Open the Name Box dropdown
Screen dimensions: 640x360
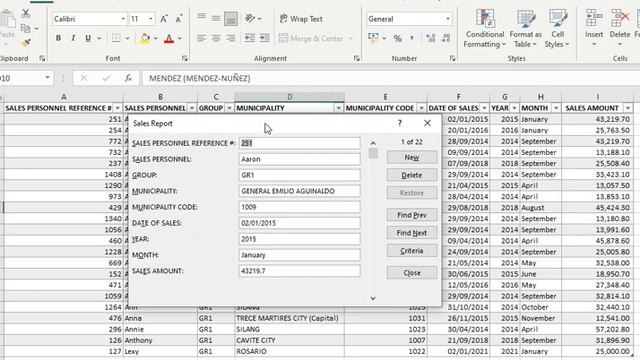point(47,78)
